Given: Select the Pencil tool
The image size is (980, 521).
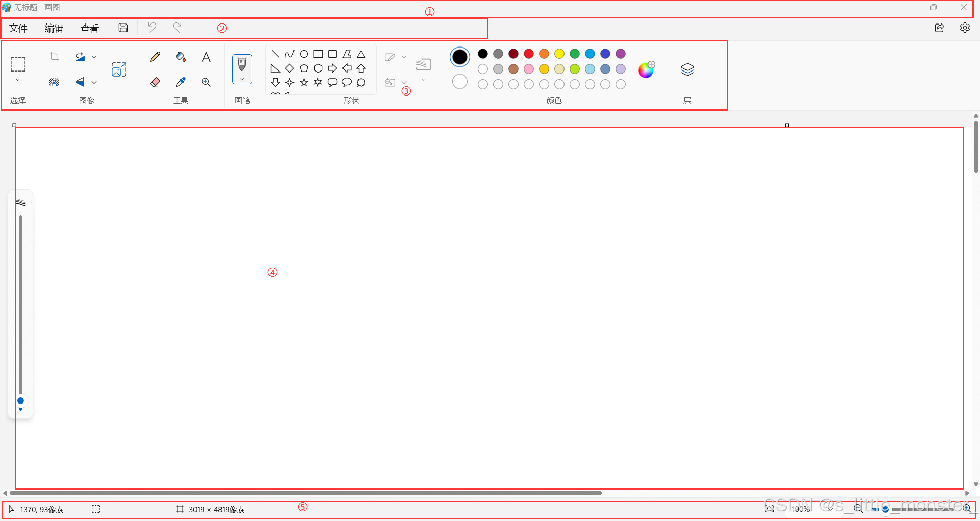Looking at the screenshot, I should tap(155, 57).
